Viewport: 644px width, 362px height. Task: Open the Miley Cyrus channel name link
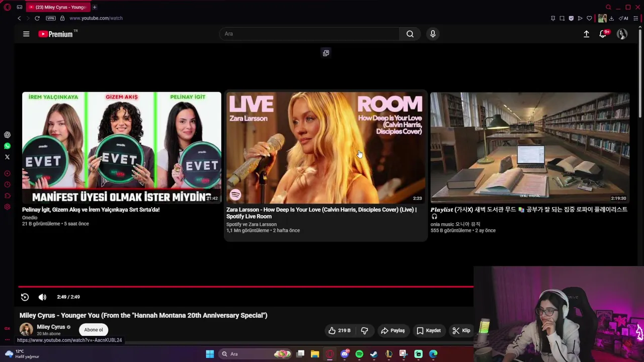click(x=51, y=327)
